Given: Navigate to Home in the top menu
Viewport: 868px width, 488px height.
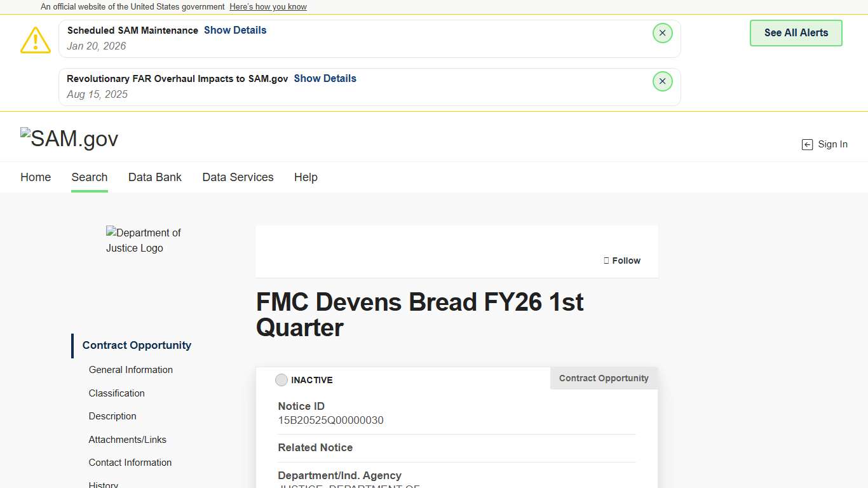Looking at the screenshot, I should coord(36,177).
